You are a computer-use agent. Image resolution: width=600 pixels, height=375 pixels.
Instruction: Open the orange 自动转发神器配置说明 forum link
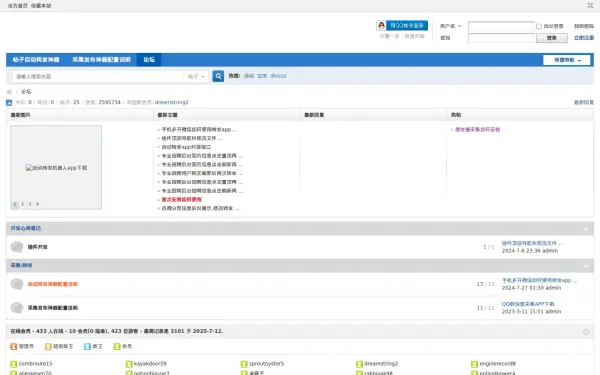[x=52, y=284]
